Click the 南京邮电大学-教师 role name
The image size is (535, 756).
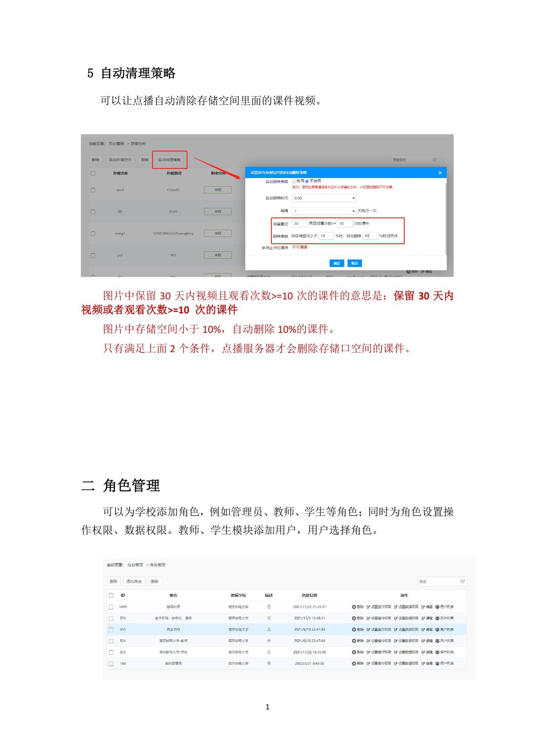click(173, 641)
